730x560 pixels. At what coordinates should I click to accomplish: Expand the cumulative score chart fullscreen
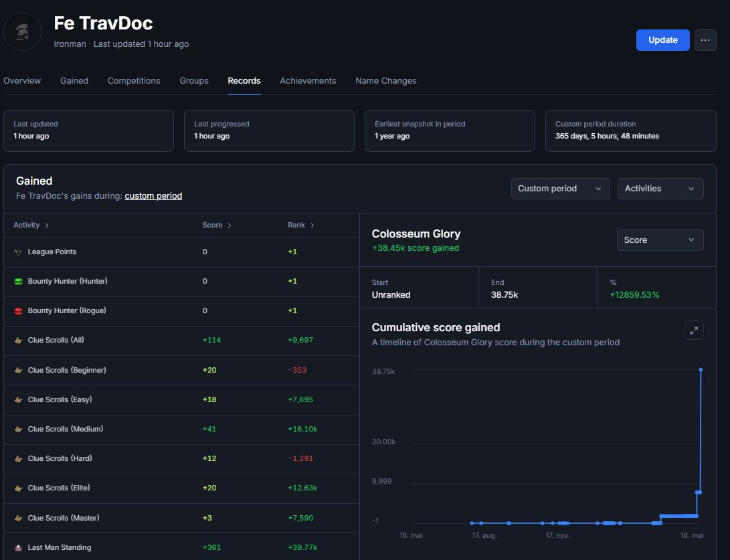[694, 331]
